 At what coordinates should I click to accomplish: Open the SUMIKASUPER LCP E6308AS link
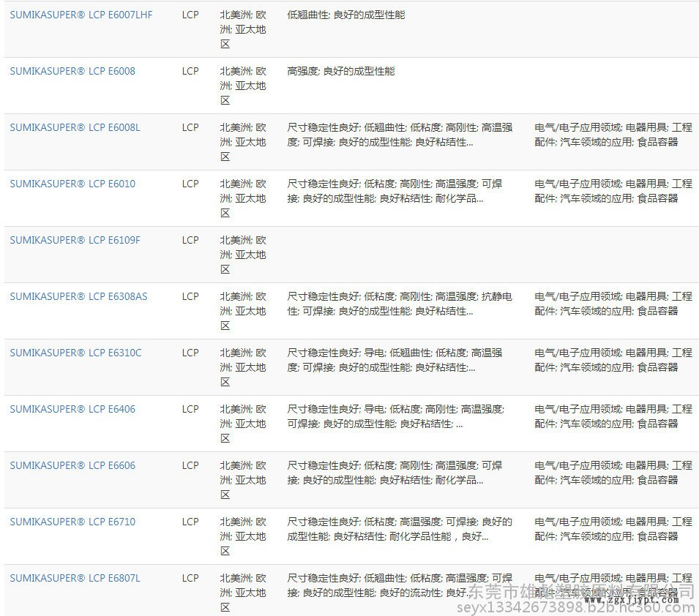click(78, 296)
